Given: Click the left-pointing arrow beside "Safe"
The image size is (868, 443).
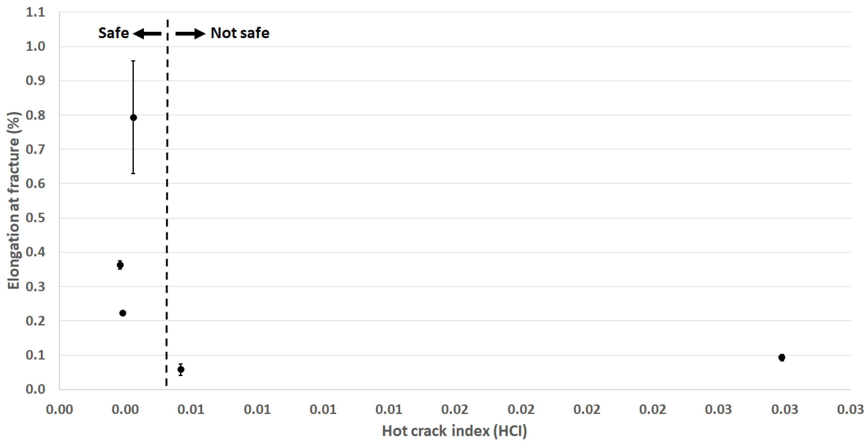Looking at the screenshot, I should pos(147,33).
